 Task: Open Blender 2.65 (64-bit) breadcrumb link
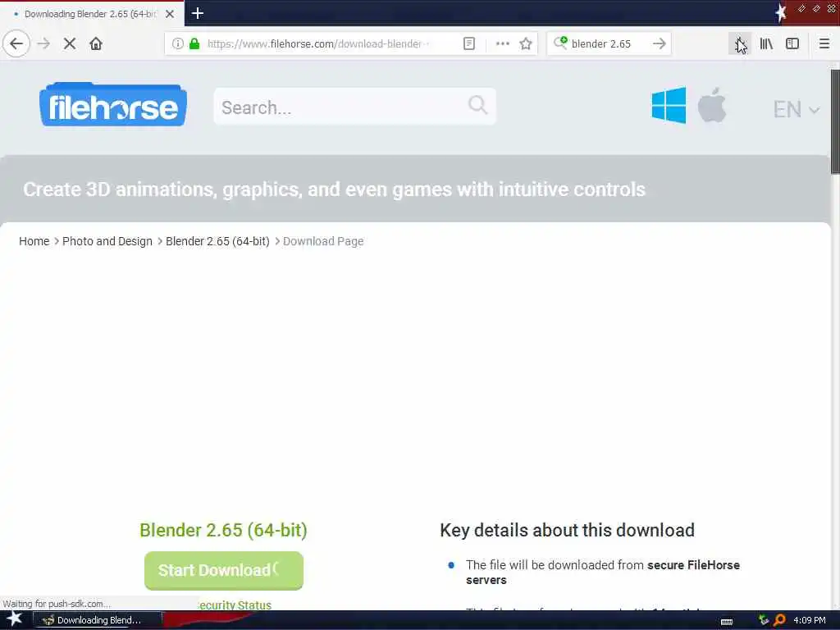pos(217,241)
